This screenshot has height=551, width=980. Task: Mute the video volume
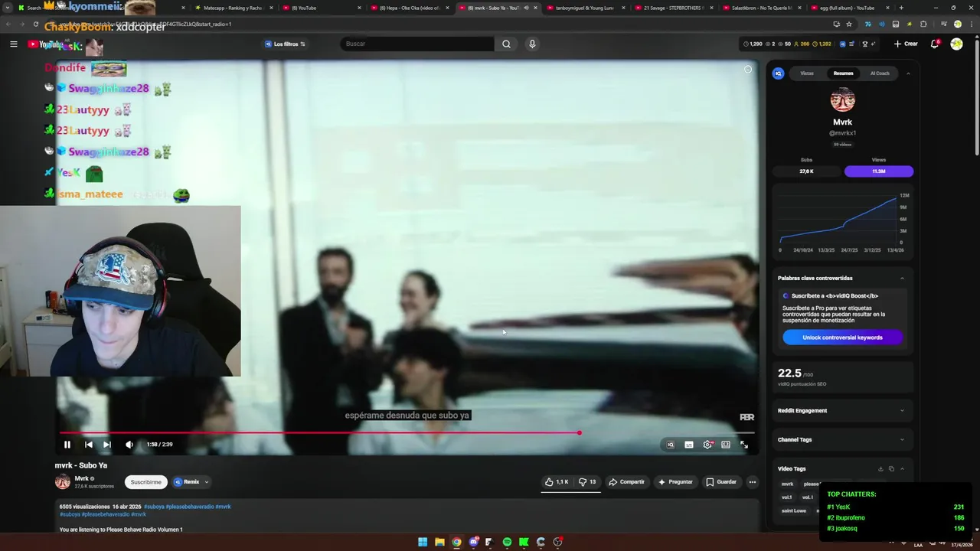tap(129, 445)
